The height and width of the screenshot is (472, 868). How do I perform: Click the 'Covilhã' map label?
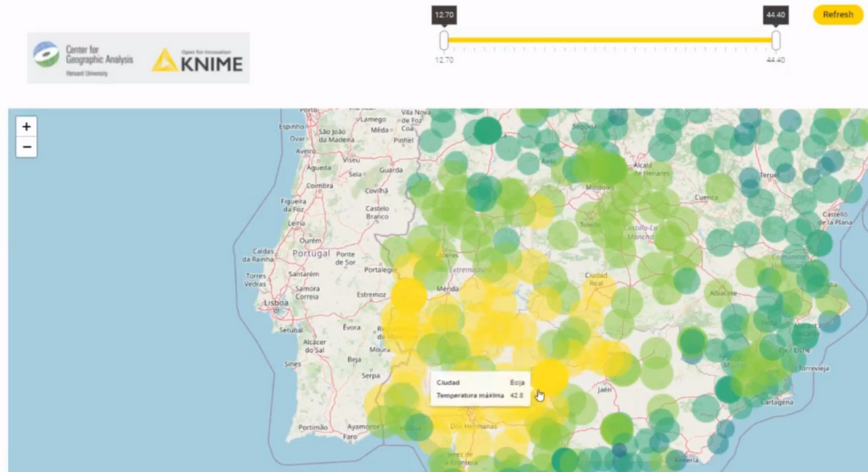pyautogui.click(x=376, y=191)
